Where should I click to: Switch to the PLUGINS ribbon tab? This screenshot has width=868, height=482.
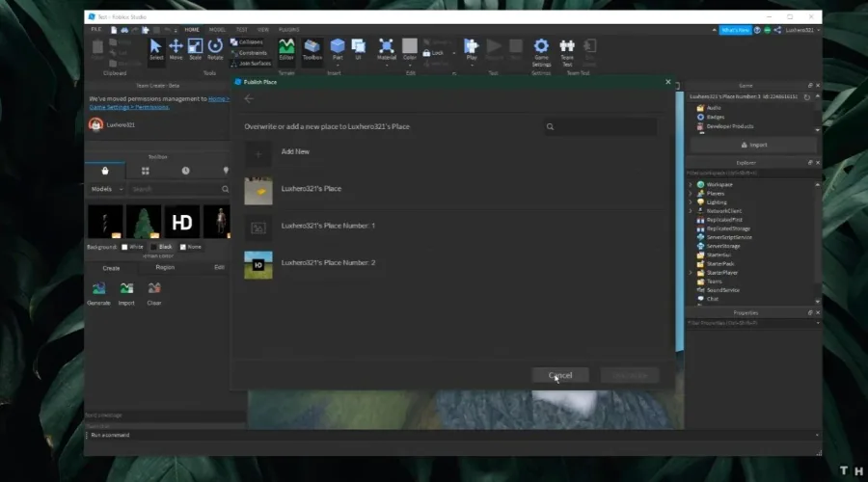(x=289, y=30)
